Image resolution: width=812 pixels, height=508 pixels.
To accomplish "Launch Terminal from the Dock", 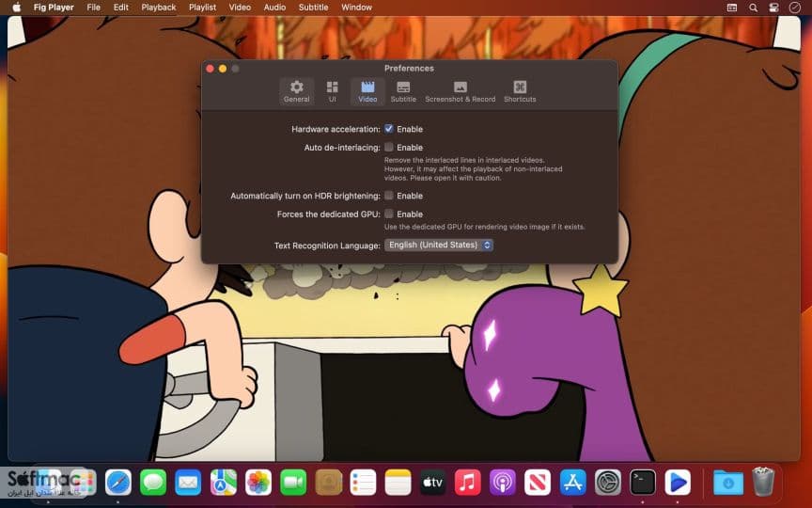I will click(643, 483).
